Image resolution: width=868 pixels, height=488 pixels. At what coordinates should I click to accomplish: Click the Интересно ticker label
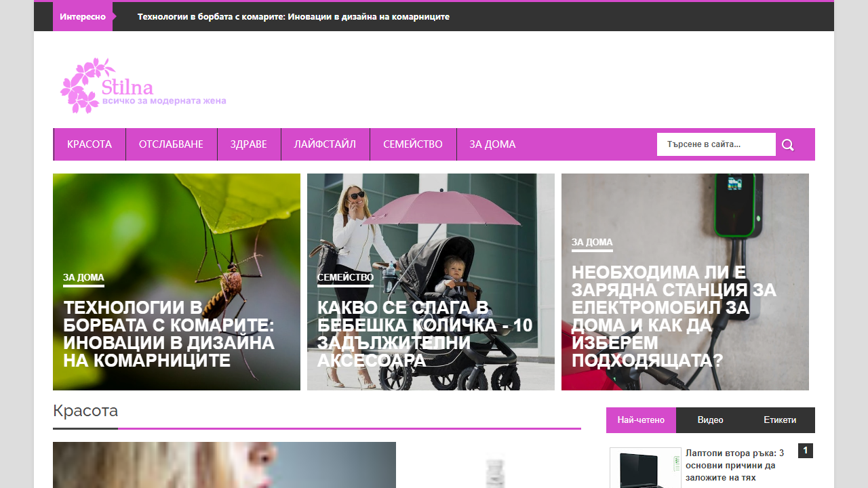click(83, 16)
